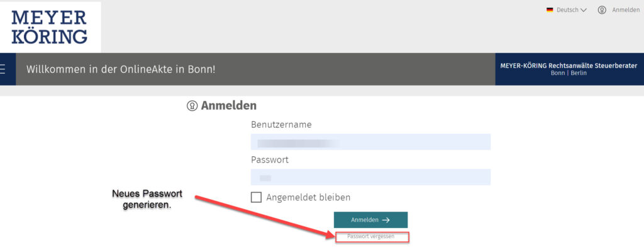Focus the Passwort input field
Viewport: 644px width, 247px height.
coord(370,177)
